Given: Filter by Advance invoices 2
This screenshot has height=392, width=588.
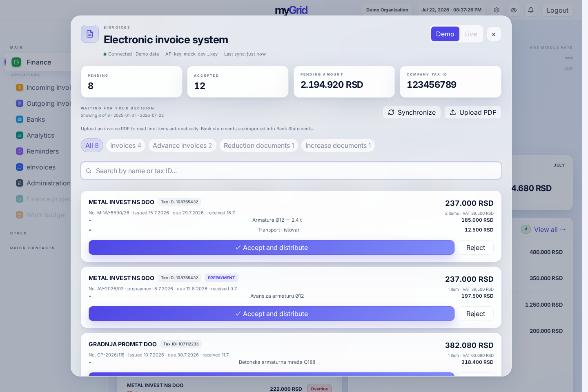Looking at the screenshot, I should coord(183,145).
